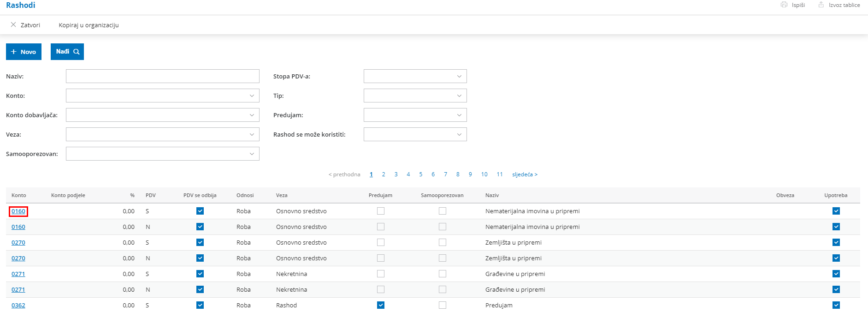Toggle Samooporezovan checkbox in first 0270 row
This screenshot has width=868, height=312.
(x=443, y=242)
